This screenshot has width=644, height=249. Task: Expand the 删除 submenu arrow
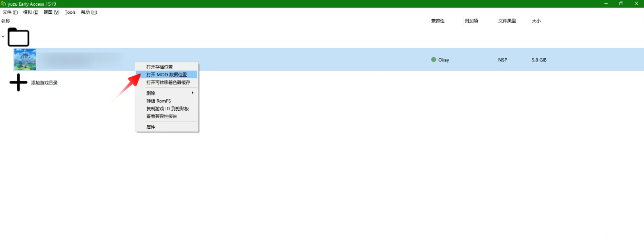(192, 93)
